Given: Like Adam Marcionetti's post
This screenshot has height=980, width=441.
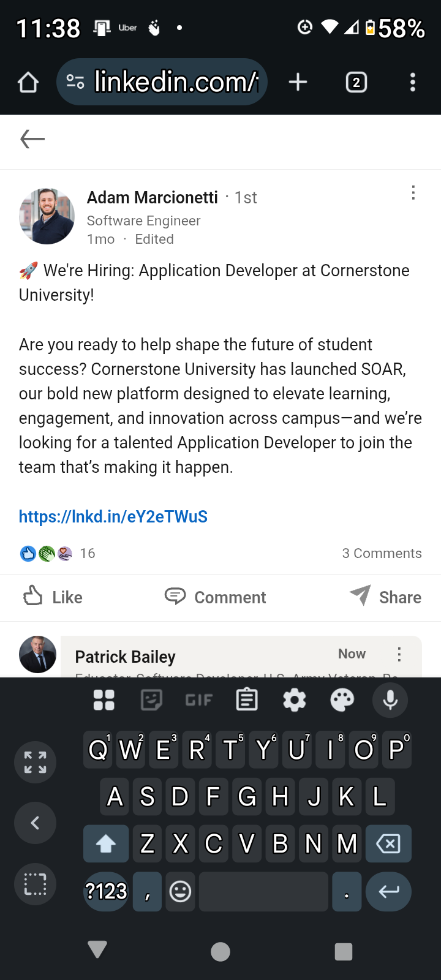Looking at the screenshot, I should point(53,597).
